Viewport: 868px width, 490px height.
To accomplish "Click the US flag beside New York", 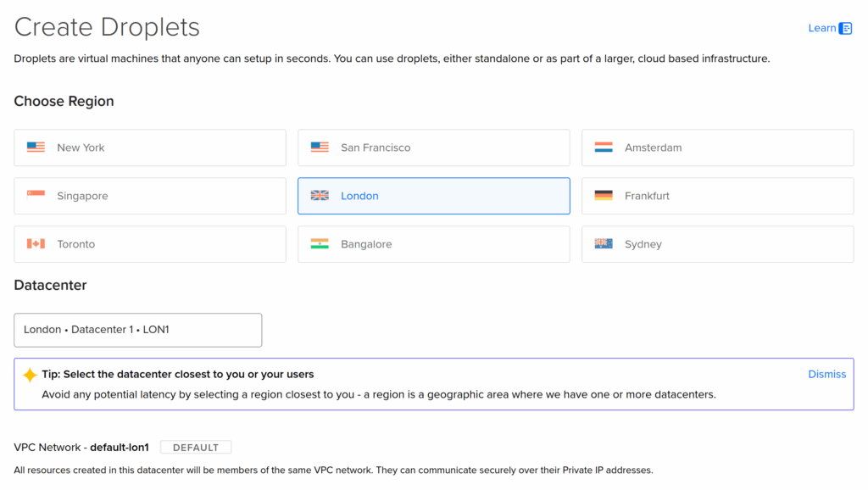I will tap(36, 148).
